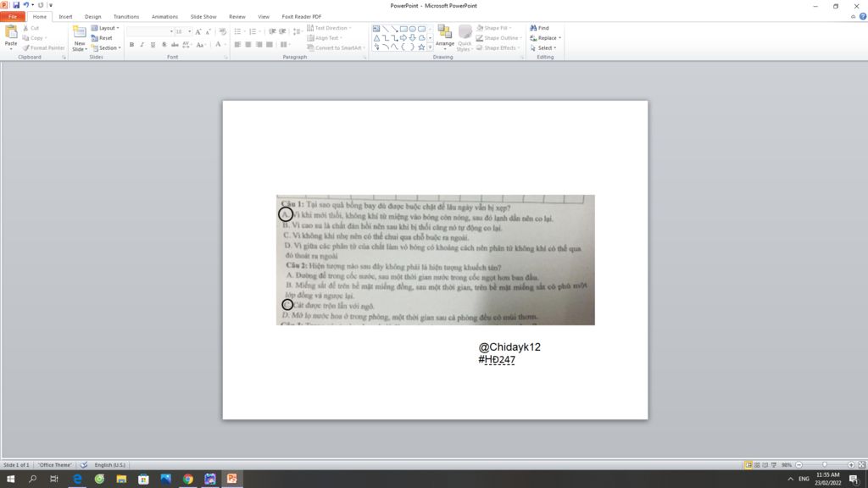Switch to the Transitions tab
This screenshot has width=868, height=488.
(x=126, y=17)
